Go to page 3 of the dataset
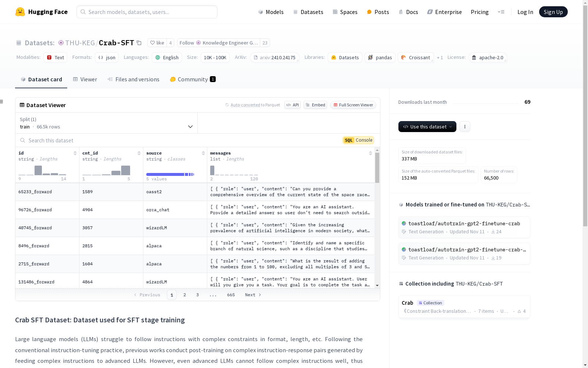 pos(197,295)
